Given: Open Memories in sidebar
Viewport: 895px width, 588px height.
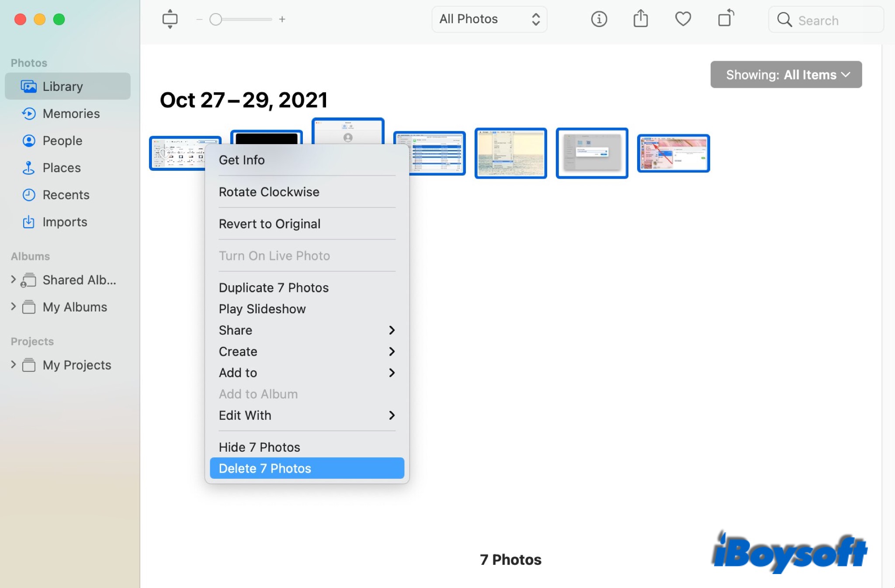Looking at the screenshot, I should [71, 113].
